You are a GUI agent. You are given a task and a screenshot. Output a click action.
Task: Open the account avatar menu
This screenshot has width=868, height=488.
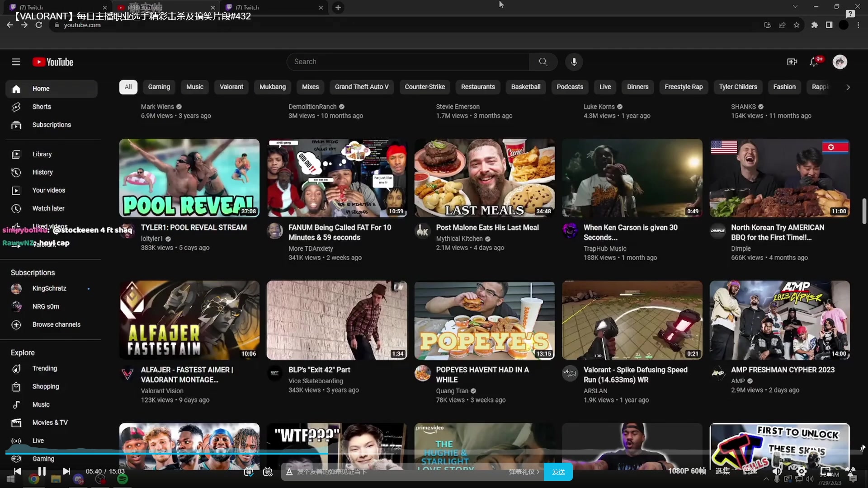pyautogui.click(x=840, y=62)
